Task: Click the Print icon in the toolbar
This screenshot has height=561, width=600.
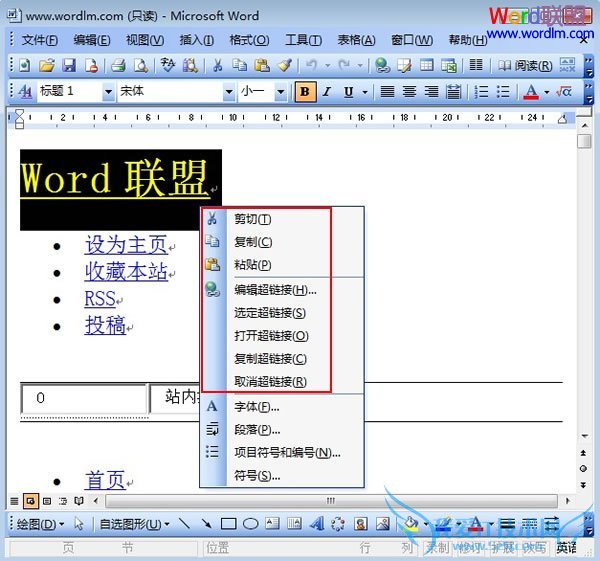Action: [118, 66]
